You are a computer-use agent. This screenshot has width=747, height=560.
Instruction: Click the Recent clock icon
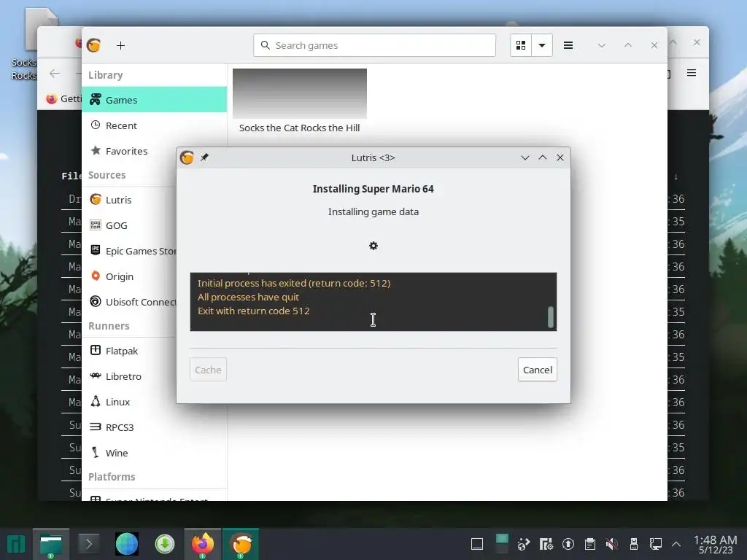pos(96,125)
